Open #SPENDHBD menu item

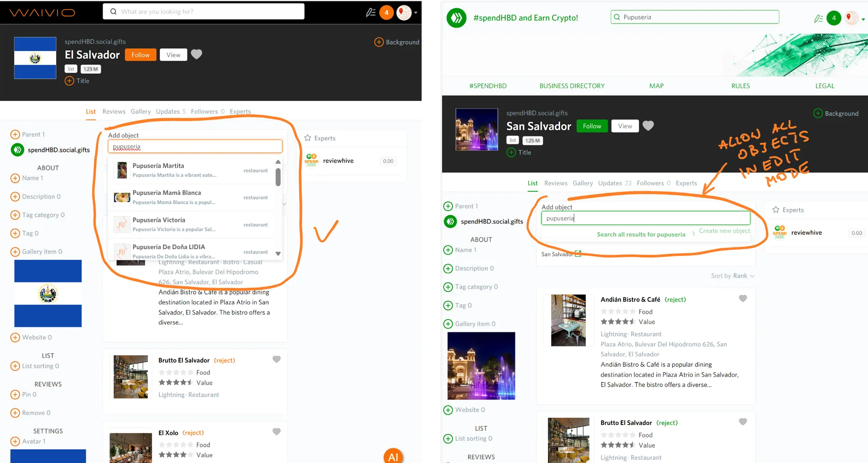point(488,86)
